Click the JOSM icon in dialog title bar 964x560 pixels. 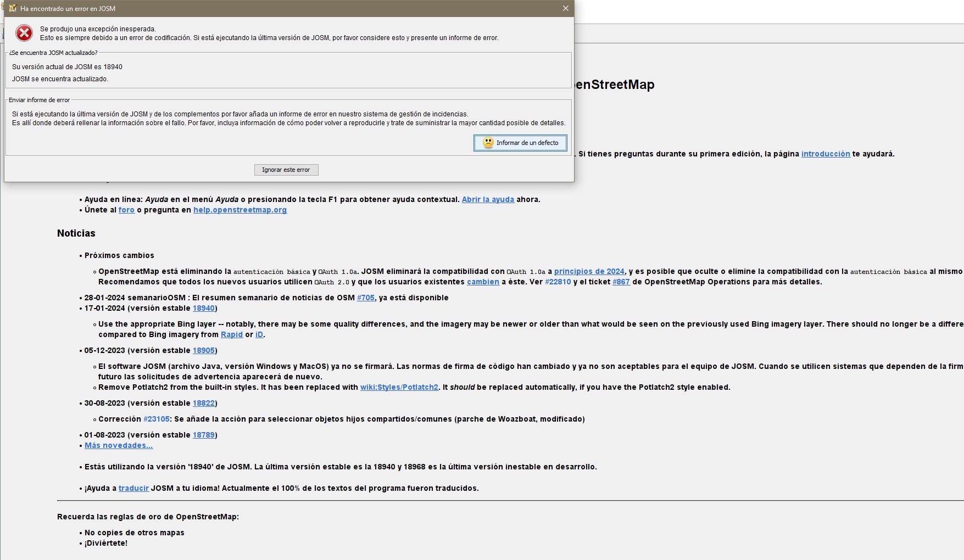coord(12,8)
